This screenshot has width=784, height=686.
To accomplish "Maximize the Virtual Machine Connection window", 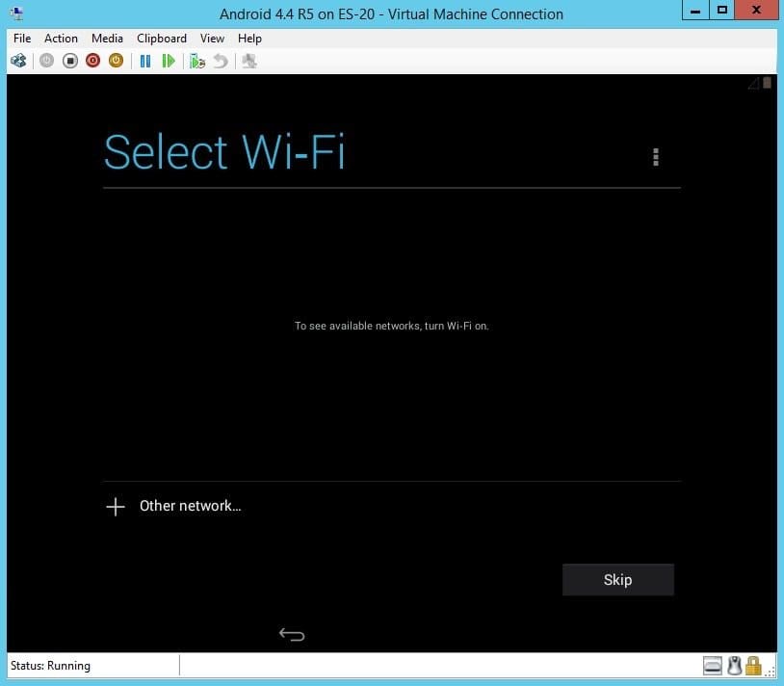I will click(x=722, y=10).
